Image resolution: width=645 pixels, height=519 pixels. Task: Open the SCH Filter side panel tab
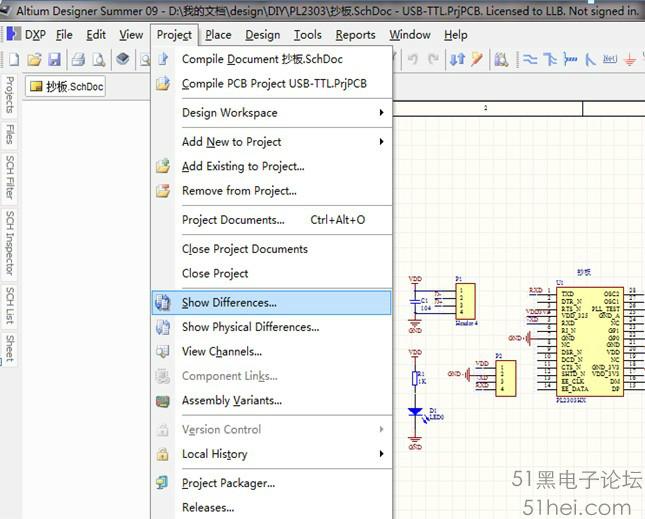click(x=9, y=177)
